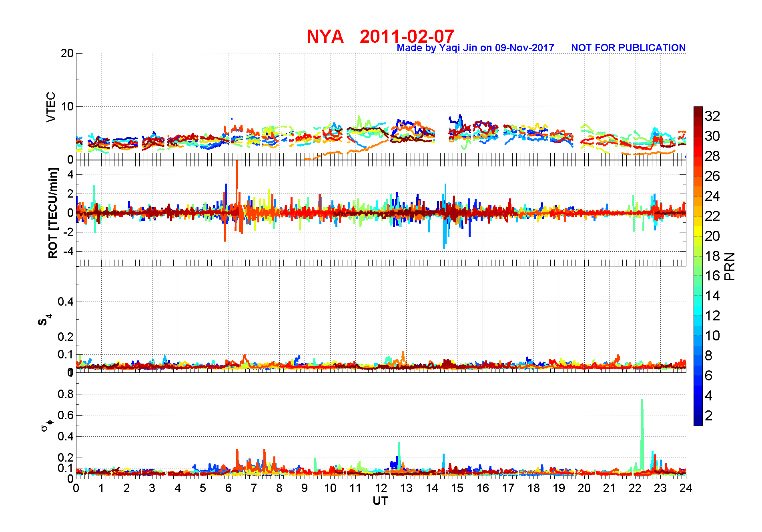Click the 'NOT FOR PUBLICATION' notice

point(628,48)
